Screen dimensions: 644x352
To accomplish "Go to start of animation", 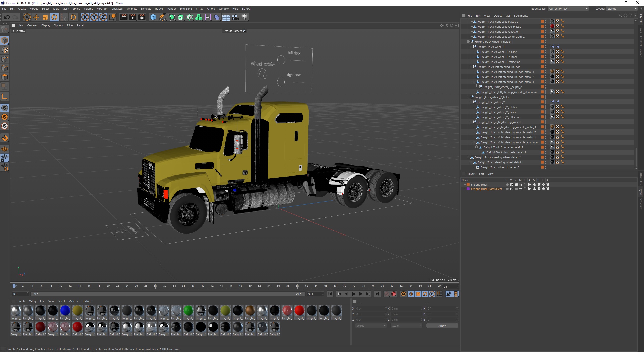I will (x=330, y=294).
